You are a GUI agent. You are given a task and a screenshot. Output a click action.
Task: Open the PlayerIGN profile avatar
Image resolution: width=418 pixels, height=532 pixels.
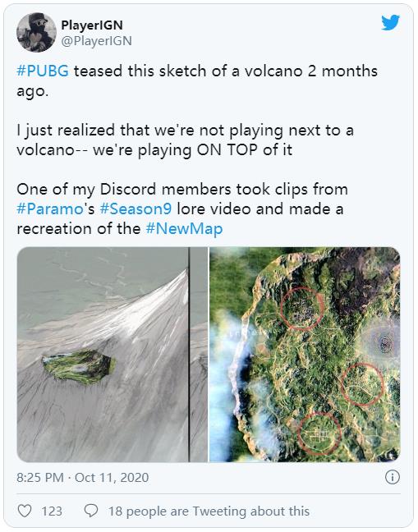[36, 33]
